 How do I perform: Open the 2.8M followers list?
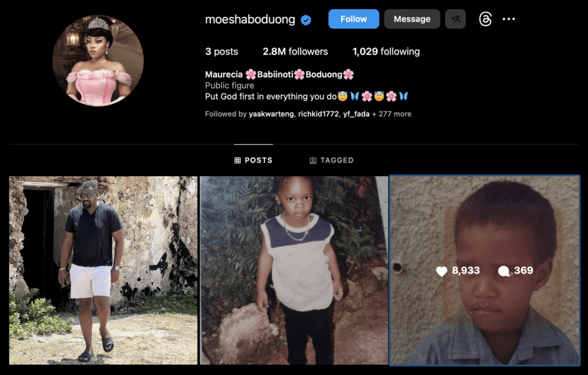point(295,52)
